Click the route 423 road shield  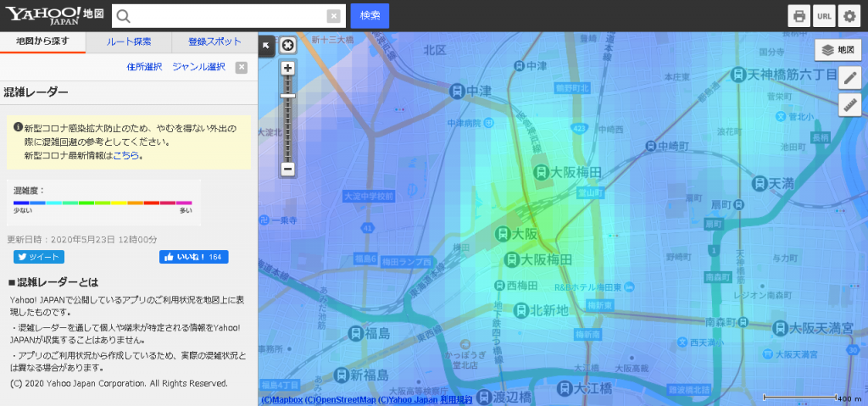click(x=580, y=129)
